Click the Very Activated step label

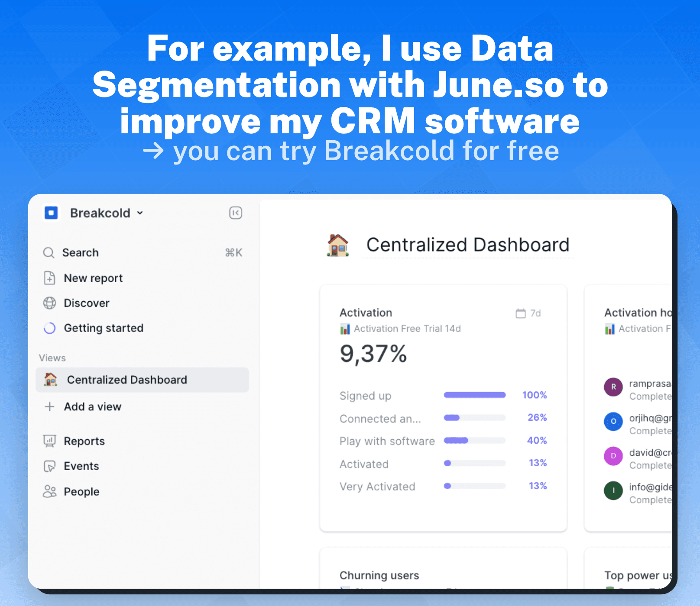pos(377,487)
